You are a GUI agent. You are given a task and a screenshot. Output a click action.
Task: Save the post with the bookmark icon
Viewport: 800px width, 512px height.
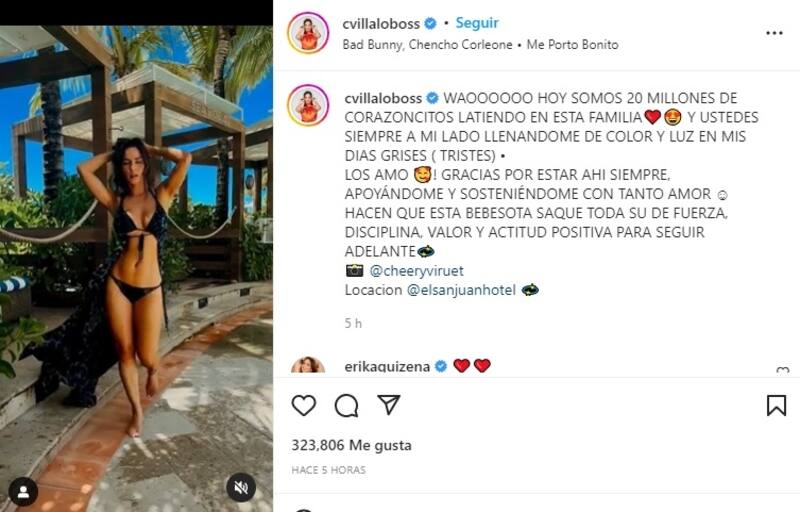pyautogui.click(x=776, y=405)
